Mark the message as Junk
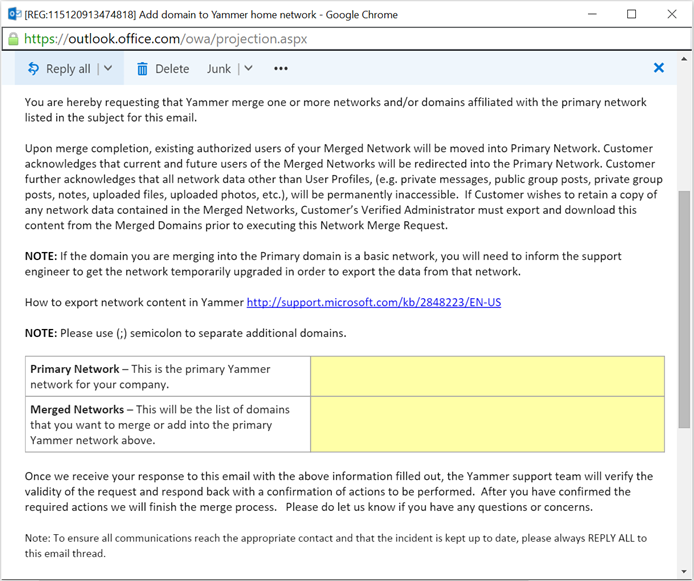Viewport: 694px width, 581px height. pyautogui.click(x=219, y=69)
